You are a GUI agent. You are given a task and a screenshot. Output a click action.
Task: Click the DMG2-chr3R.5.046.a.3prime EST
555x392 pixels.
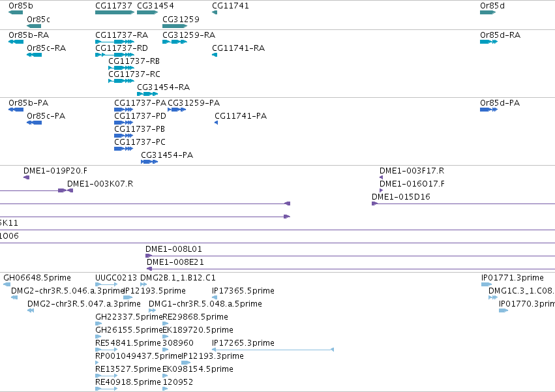click(14, 297)
